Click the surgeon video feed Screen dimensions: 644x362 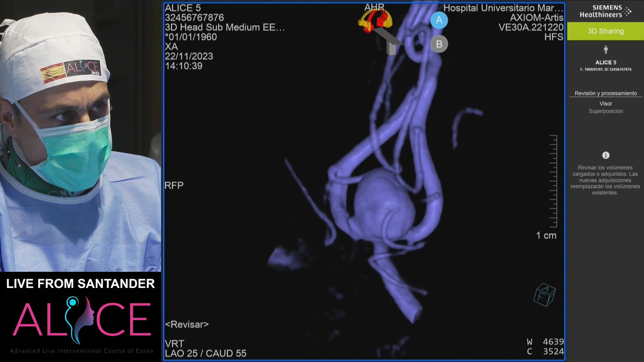tap(81, 136)
